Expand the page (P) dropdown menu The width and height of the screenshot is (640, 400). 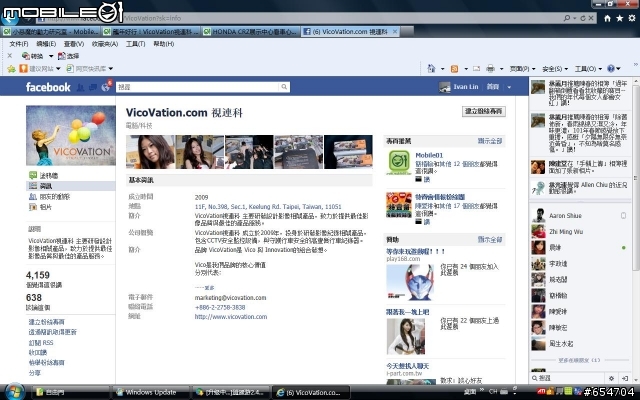[522, 69]
